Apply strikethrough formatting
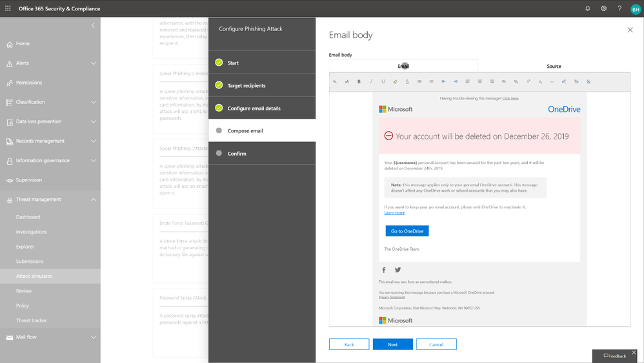The image size is (644, 363). (x=552, y=81)
